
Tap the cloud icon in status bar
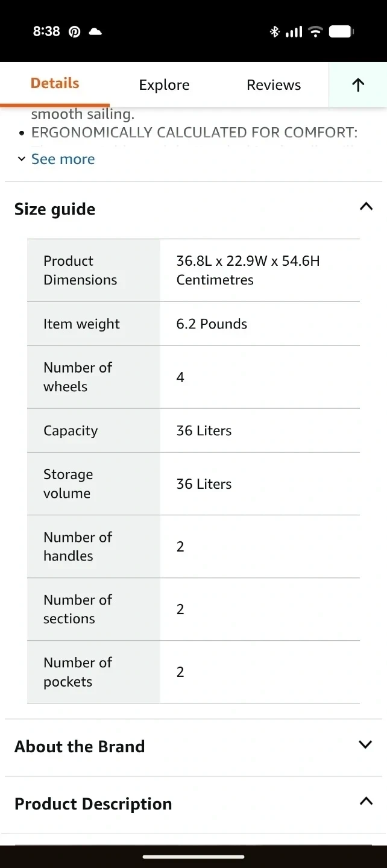pos(95,31)
